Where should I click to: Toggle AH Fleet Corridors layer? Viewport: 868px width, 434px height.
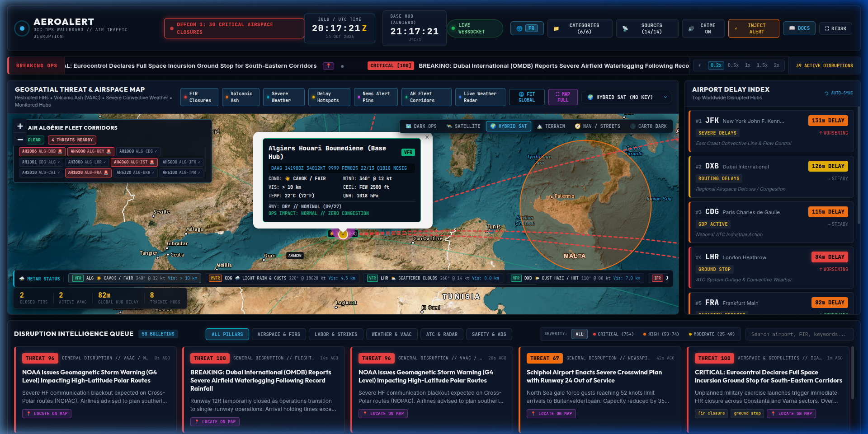(426, 97)
